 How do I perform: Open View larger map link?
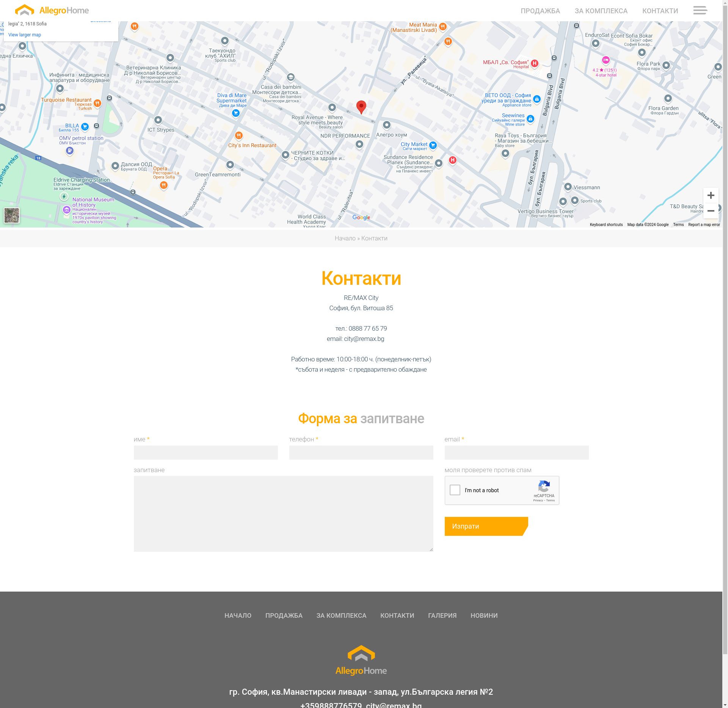coord(25,35)
